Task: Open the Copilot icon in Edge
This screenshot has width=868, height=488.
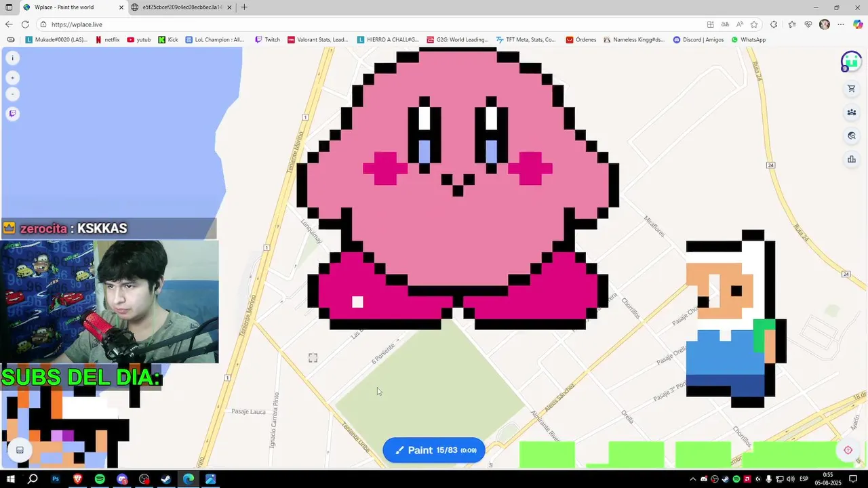Action: [858, 24]
